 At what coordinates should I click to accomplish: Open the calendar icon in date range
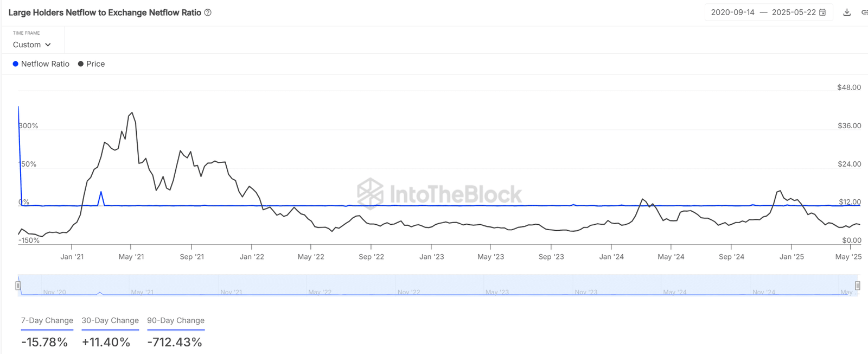(822, 12)
